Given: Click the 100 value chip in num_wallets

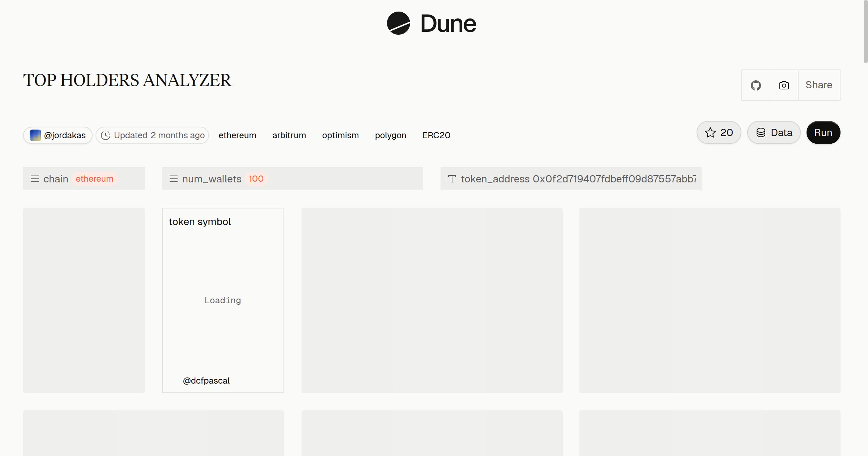Looking at the screenshot, I should tap(256, 179).
